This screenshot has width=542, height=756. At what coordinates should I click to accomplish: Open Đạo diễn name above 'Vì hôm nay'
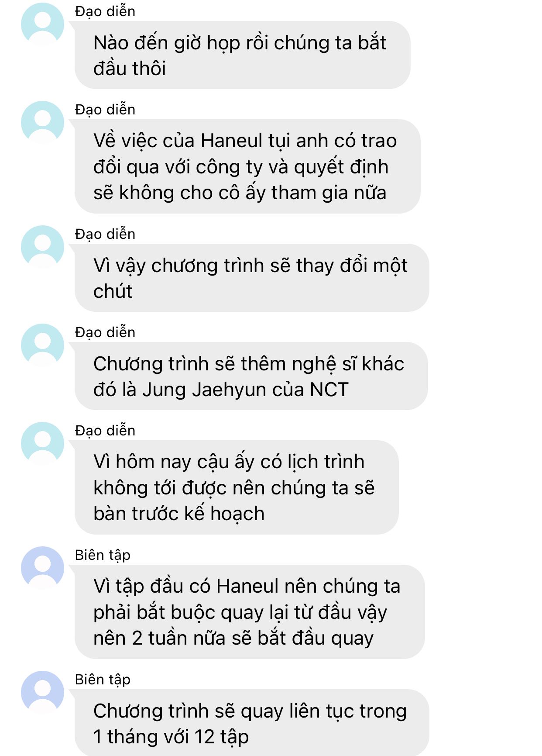[x=105, y=431]
